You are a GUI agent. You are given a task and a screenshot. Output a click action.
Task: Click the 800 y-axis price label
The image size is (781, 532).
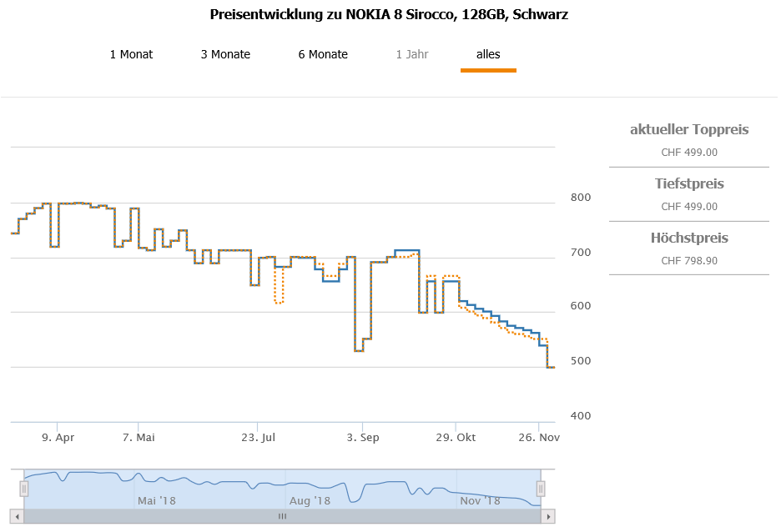click(580, 198)
